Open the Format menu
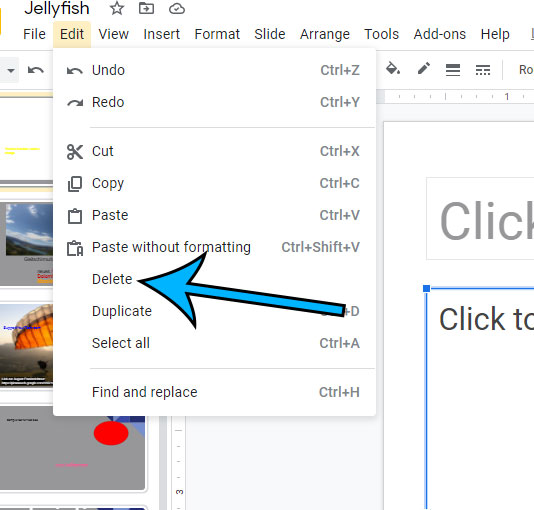Viewport: 534px width, 510px height. pyautogui.click(x=217, y=34)
